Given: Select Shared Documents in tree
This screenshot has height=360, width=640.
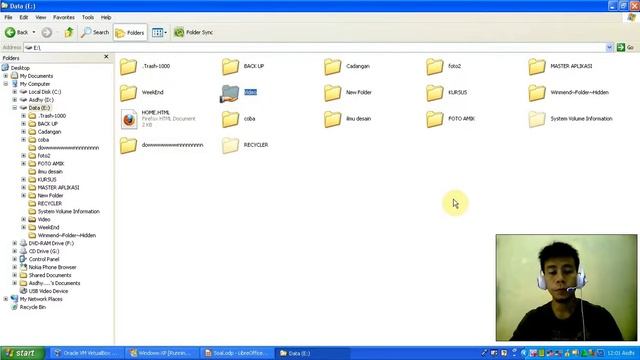Looking at the screenshot, I should (x=50, y=275).
